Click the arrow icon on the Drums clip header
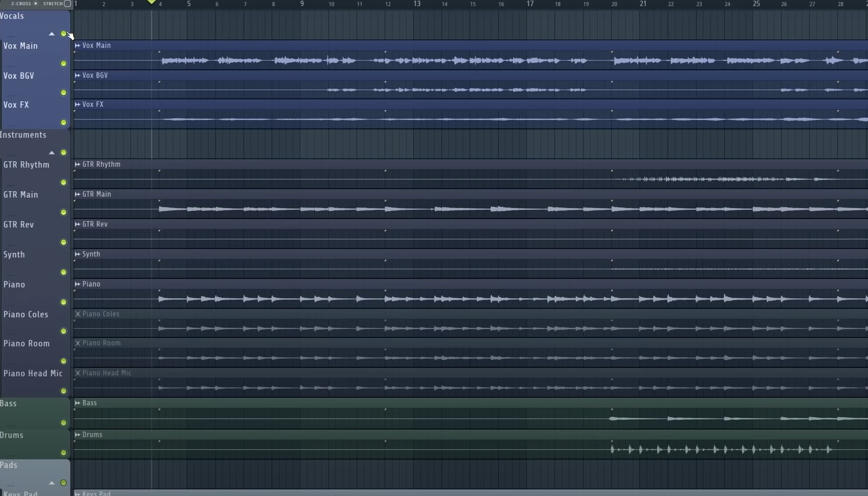868x496 pixels. point(77,434)
